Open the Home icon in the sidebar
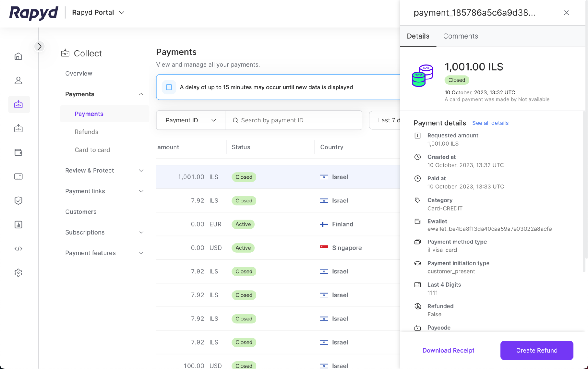Image resolution: width=588 pixels, height=369 pixels. click(x=18, y=56)
